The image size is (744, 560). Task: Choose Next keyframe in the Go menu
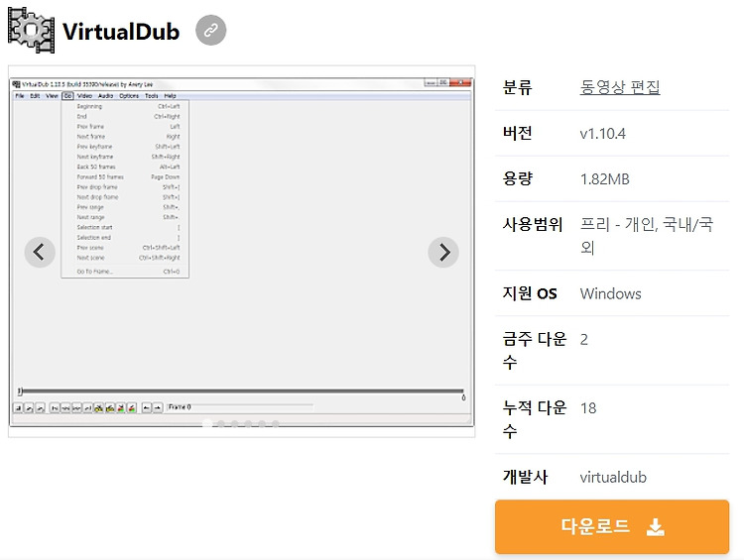point(125,157)
